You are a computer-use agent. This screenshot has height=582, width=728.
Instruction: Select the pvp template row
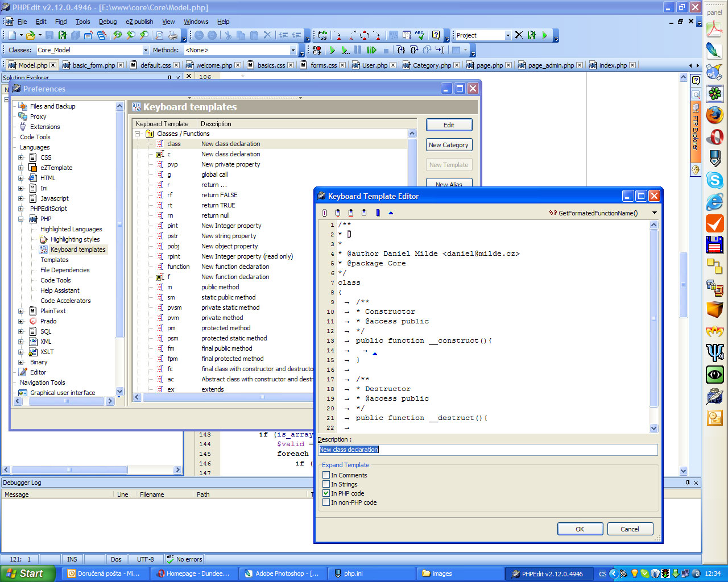point(270,164)
